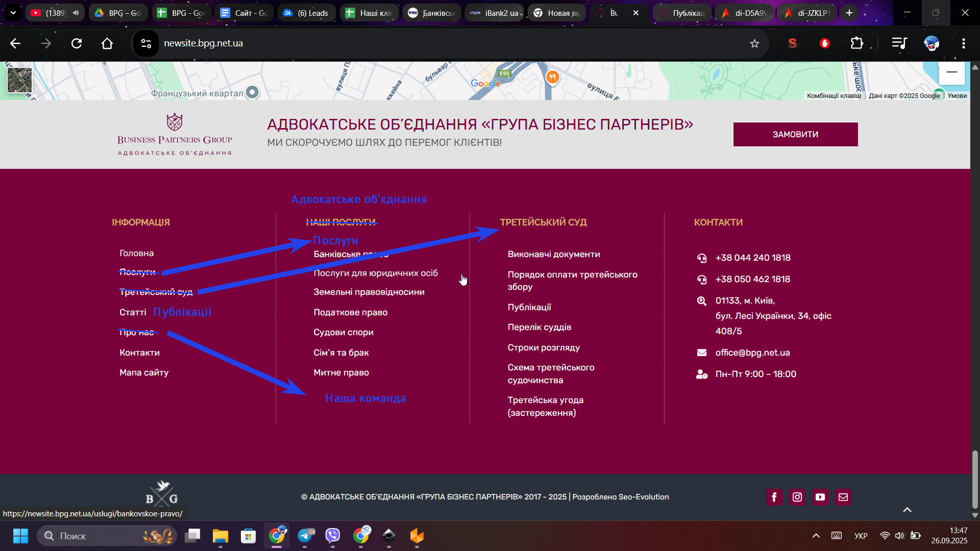This screenshot has height=551, width=980.
Task: Close the active browser tab
Action: [x=636, y=13]
